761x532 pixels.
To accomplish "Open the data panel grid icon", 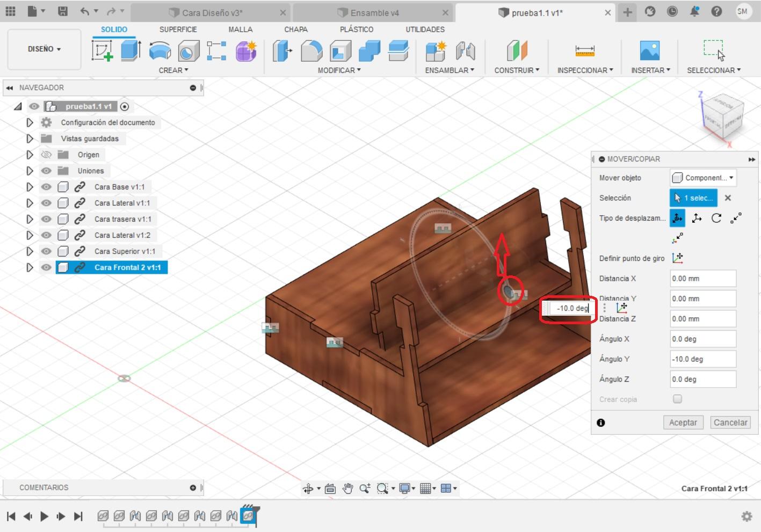I will pyautogui.click(x=11, y=11).
